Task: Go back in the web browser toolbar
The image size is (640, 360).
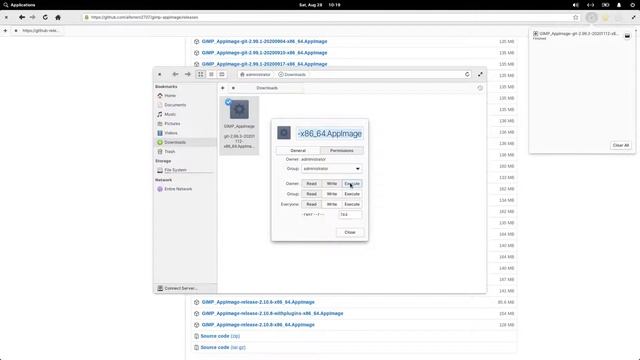Action: tap(22, 17)
